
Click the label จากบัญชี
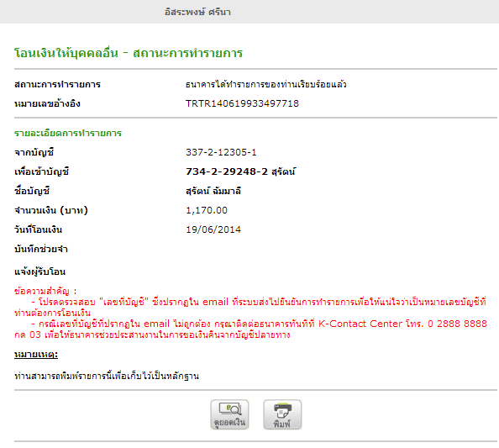click(x=34, y=152)
